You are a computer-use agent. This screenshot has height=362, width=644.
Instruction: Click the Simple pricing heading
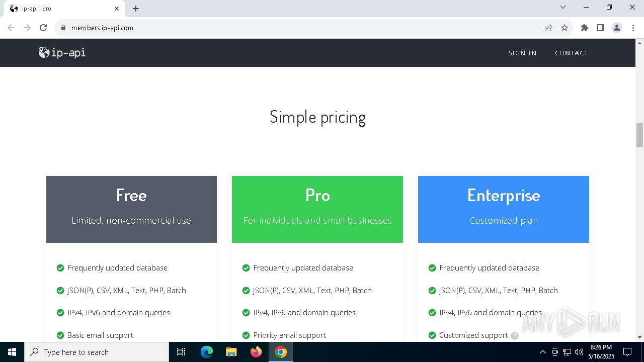pyautogui.click(x=317, y=117)
